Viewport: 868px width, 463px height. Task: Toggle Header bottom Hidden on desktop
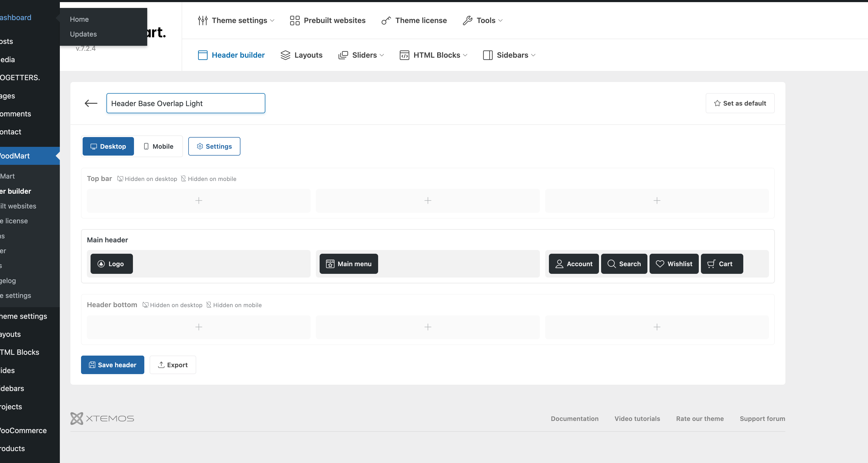coord(172,305)
